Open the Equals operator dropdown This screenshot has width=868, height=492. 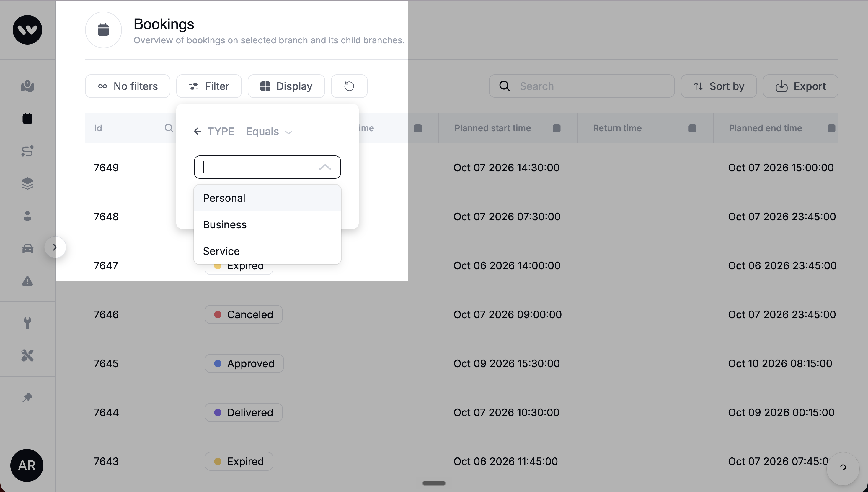tap(269, 132)
